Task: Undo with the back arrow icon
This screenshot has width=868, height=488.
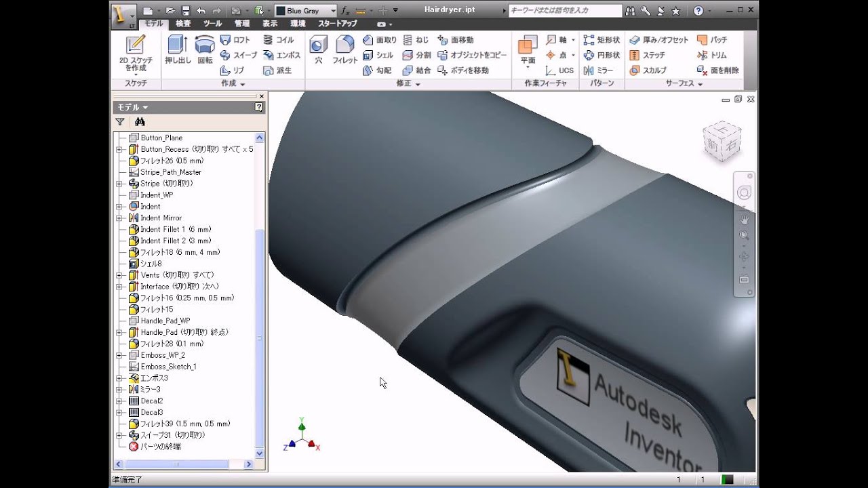Action: pyautogui.click(x=201, y=11)
